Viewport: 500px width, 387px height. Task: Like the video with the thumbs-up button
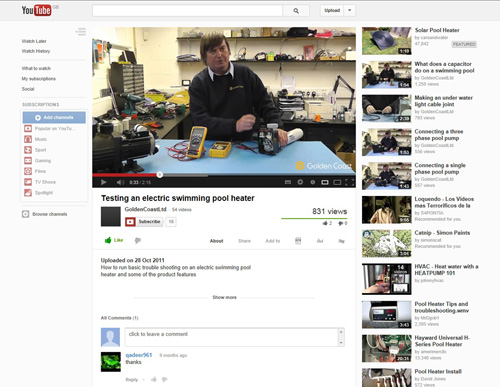coord(114,240)
